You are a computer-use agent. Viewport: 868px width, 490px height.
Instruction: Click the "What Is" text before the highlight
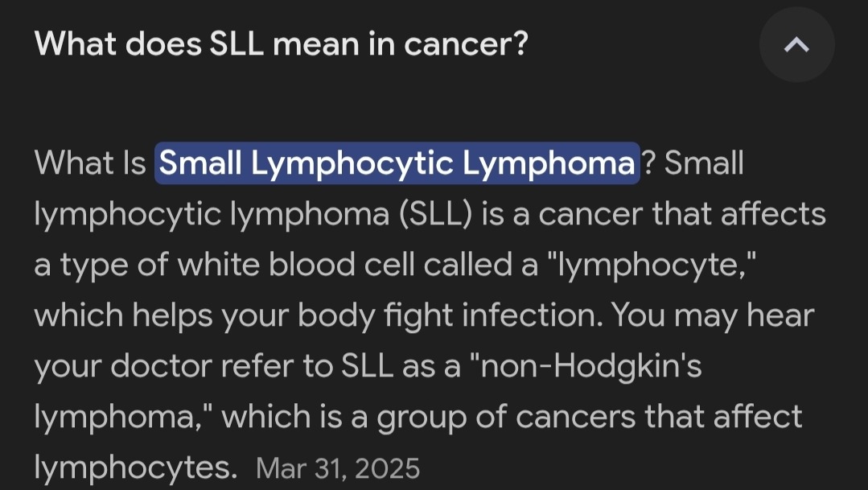pyautogui.click(x=90, y=163)
